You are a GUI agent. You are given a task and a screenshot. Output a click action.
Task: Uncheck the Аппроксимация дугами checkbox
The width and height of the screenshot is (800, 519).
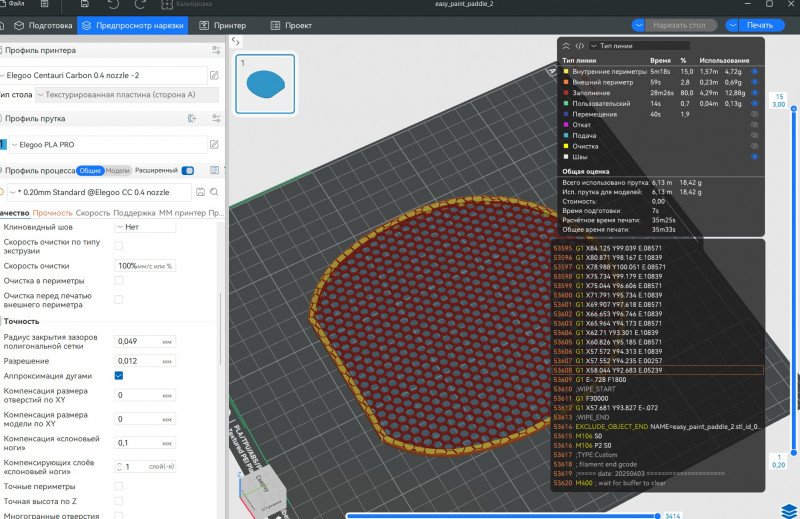pos(119,375)
